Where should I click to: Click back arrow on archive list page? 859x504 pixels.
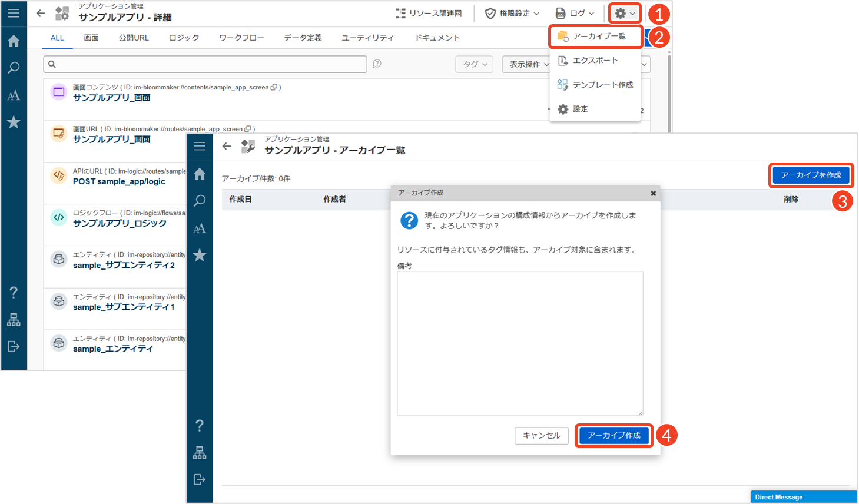pyautogui.click(x=227, y=146)
